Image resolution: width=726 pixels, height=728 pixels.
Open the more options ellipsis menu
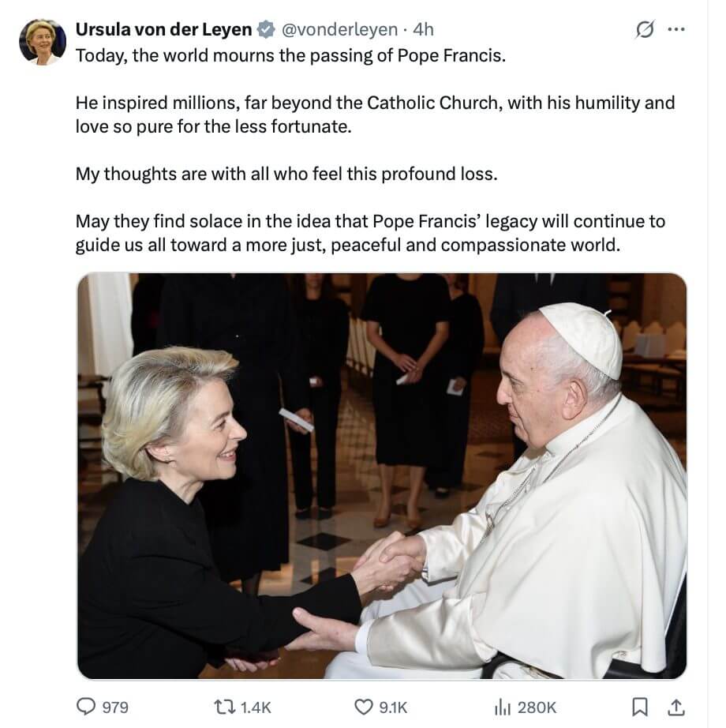point(675,31)
